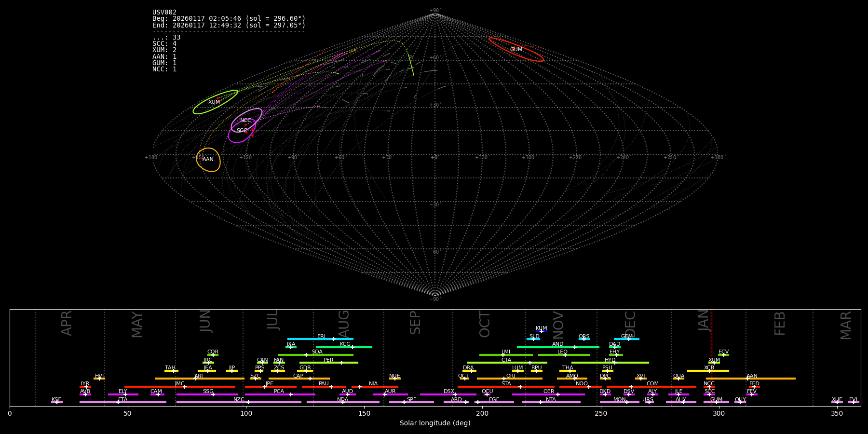Image resolution: width=868 pixels, height=434 pixels.
Task: Click the +300 longitude label on the sky map
Action: [528, 158]
